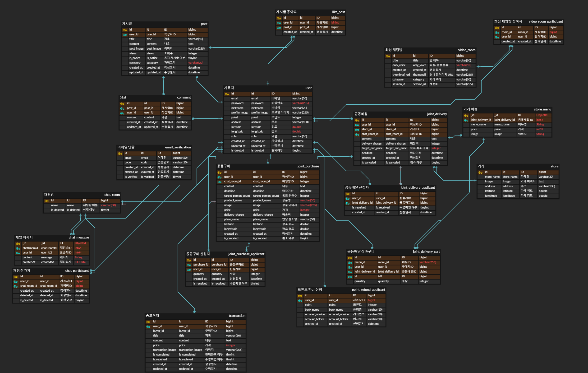This screenshot has height=373, width=588.
Task: Click the primary key icon in chat_room table
Action: [46, 201]
